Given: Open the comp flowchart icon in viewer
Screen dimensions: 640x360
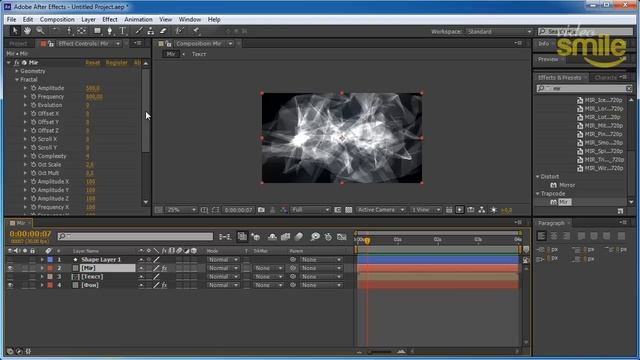Looking at the screenshot, I should (482, 210).
